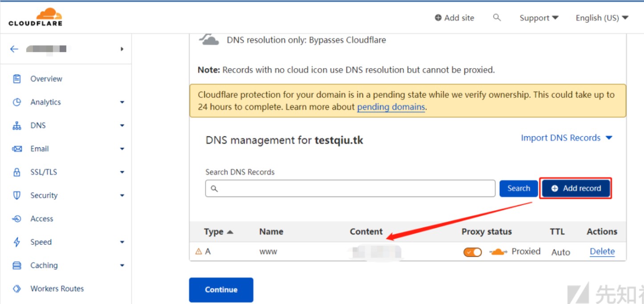Open the Overview page

tap(46, 79)
